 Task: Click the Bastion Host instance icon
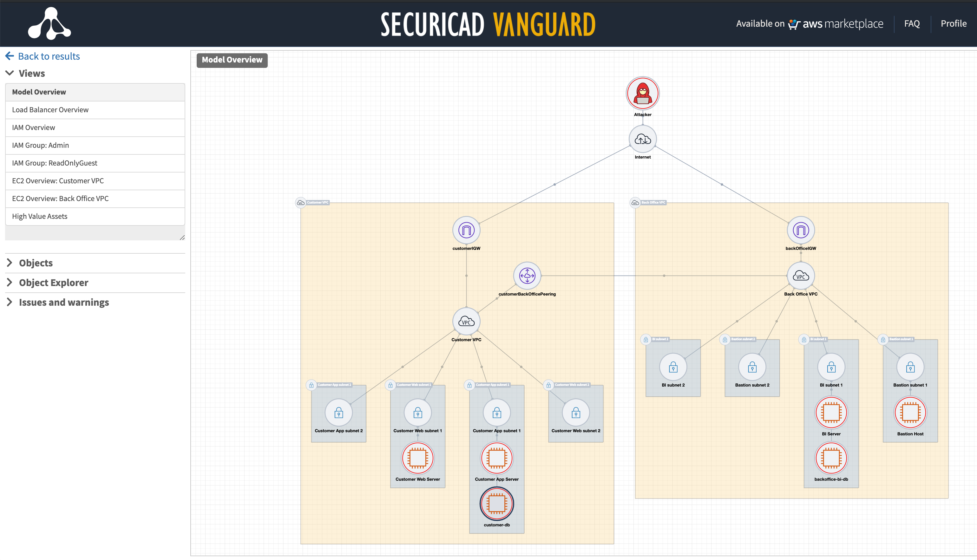(x=910, y=413)
